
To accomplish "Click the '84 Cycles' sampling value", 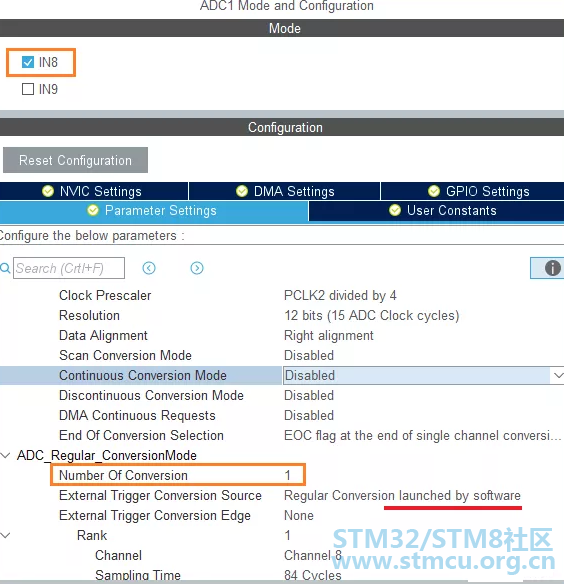I will [313, 575].
